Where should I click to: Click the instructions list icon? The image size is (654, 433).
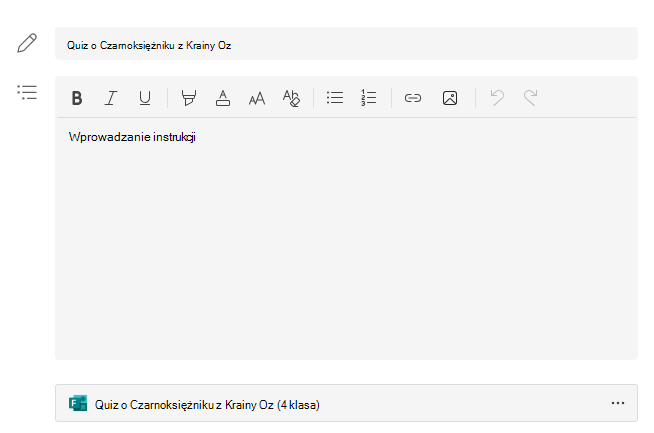pyautogui.click(x=27, y=92)
